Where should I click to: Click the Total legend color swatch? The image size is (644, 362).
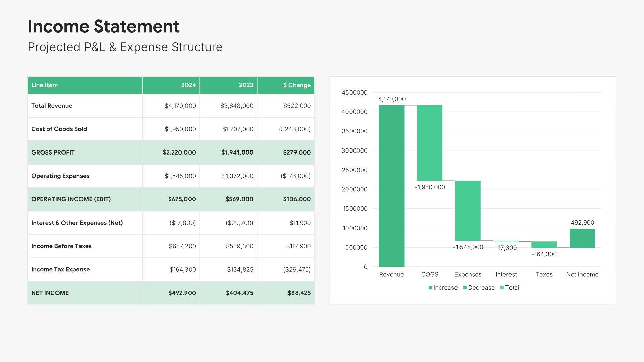502,288
